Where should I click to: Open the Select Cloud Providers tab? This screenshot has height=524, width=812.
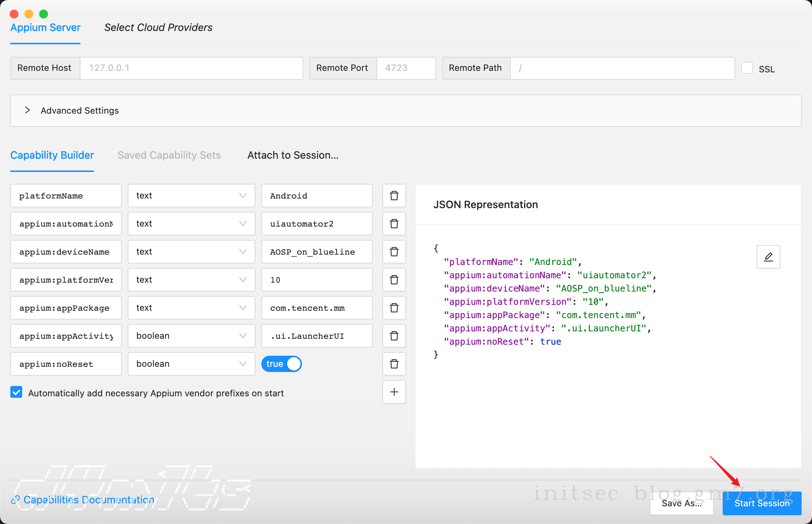click(158, 28)
